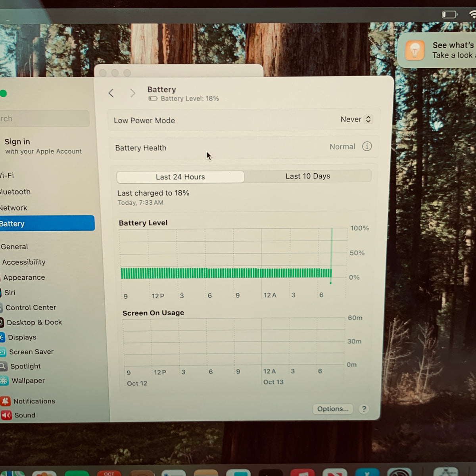Click the Notifications bell icon in sidebar
Viewport: 476px width, 476px height.
pos(5,401)
